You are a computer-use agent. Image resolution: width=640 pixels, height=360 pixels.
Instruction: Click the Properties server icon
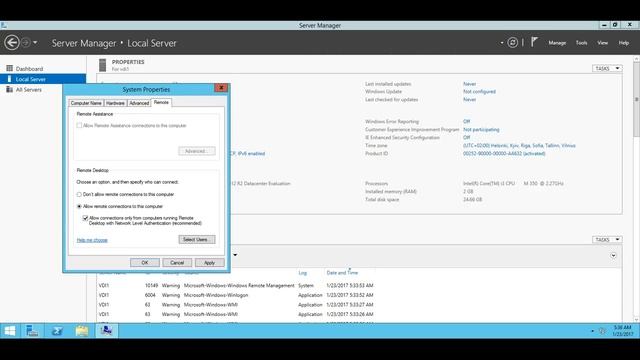[x=102, y=65]
